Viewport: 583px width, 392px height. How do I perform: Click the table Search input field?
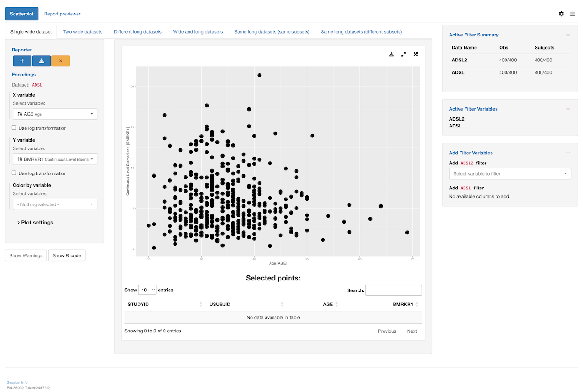click(x=394, y=290)
